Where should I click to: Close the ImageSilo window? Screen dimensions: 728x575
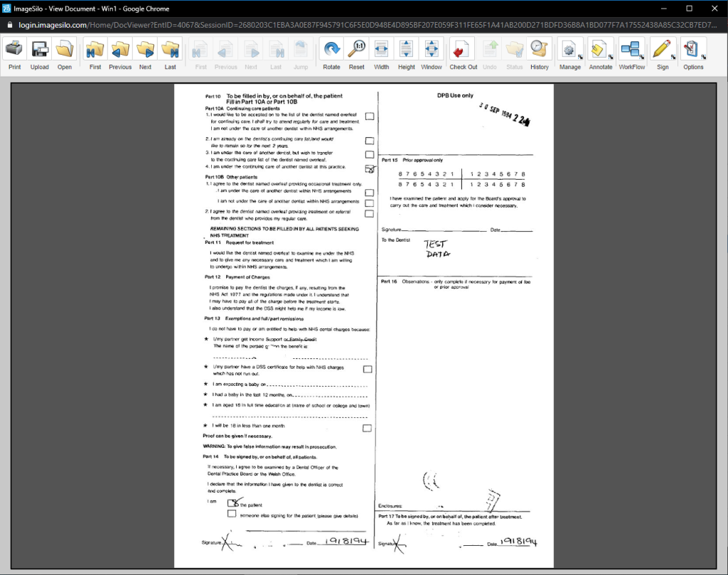pos(715,9)
